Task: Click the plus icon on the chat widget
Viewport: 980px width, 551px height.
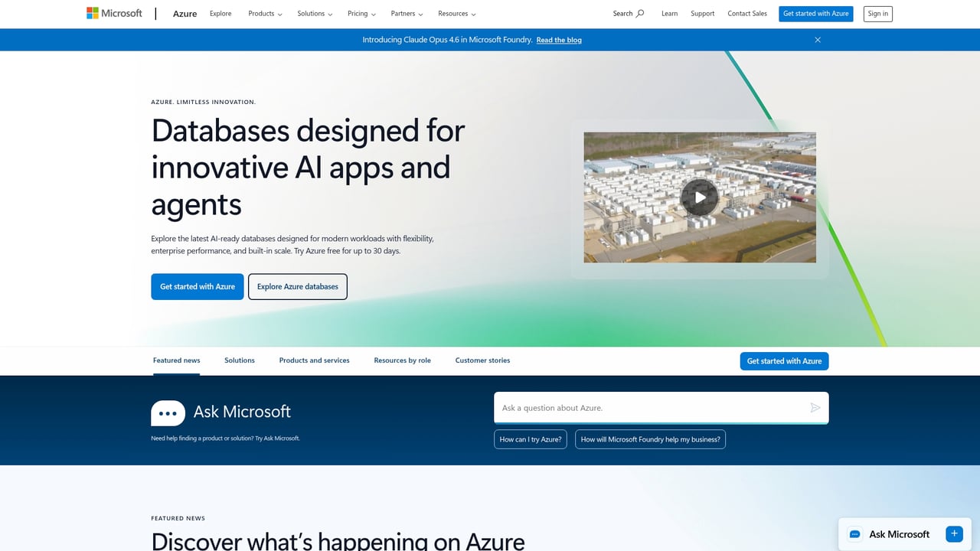Action: pyautogui.click(x=954, y=533)
